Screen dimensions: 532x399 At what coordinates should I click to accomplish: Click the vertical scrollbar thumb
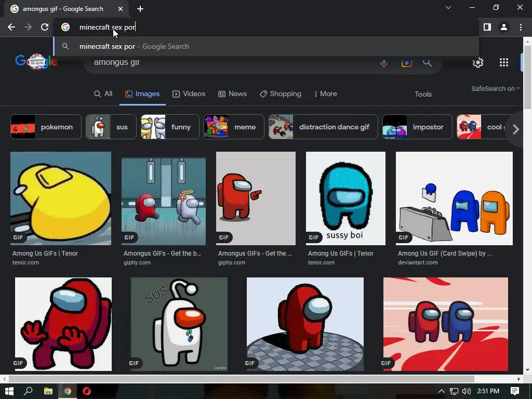click(x=527, y=77)
